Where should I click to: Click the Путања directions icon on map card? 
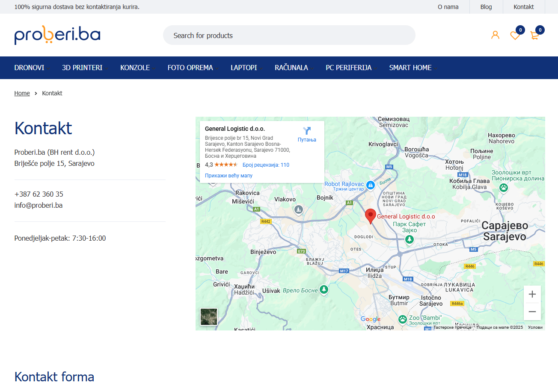tap(307, 131)
